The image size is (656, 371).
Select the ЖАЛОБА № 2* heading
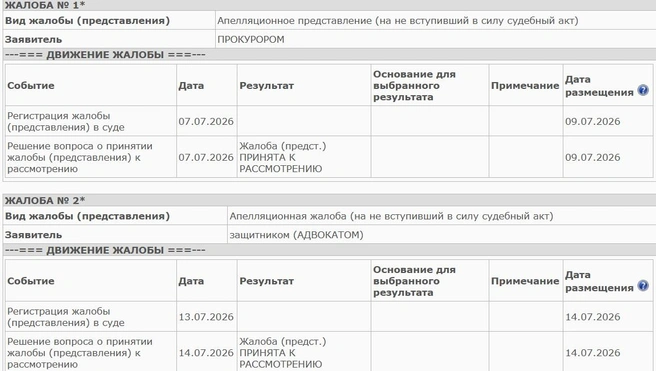(x=45, y=200)
